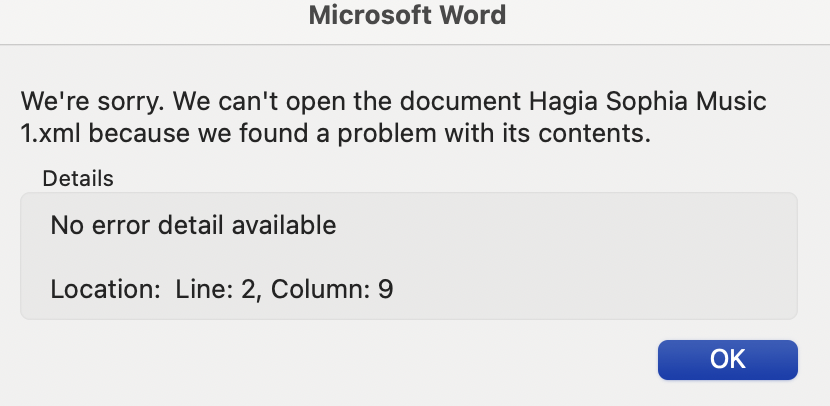Click the Details label

coord(77,179)
